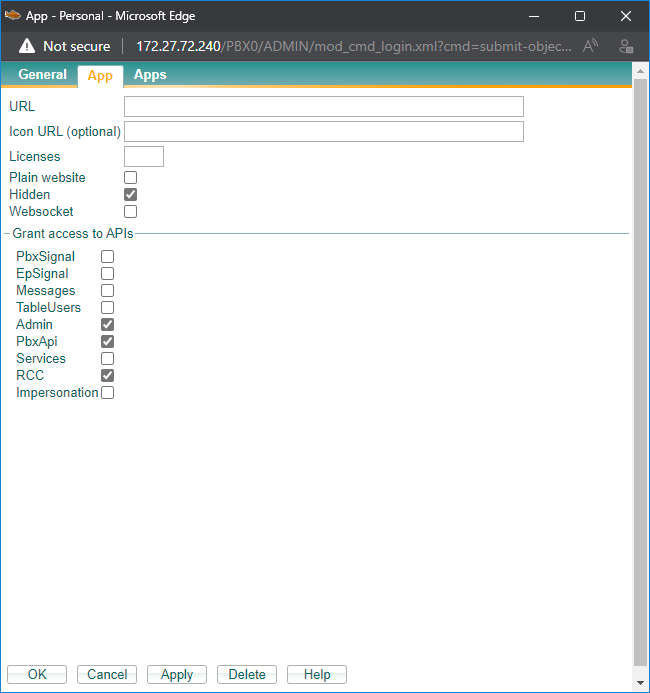Click the scrollbar down arrow

coord(641,684)
